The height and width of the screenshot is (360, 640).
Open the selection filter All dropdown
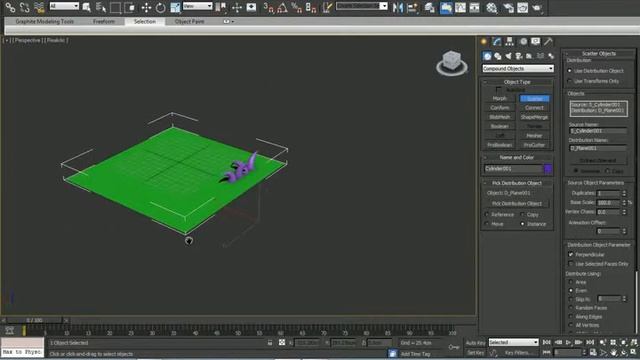point(64,6)
